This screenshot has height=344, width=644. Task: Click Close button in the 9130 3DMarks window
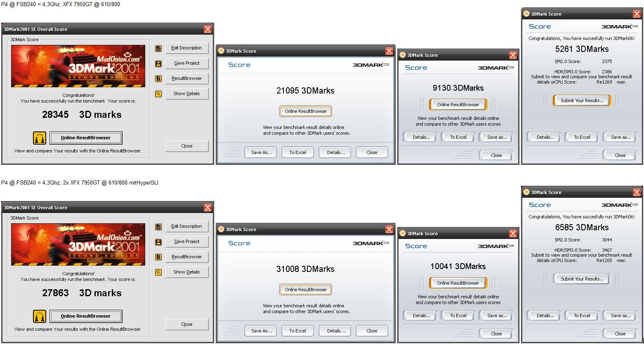click(496, 155)
